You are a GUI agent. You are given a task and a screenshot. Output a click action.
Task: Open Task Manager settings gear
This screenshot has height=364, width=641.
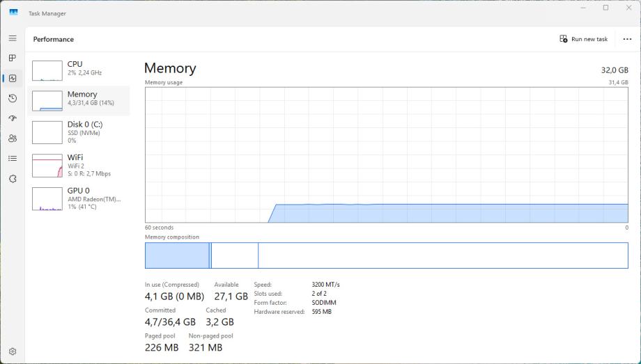(x=13, y=351)
